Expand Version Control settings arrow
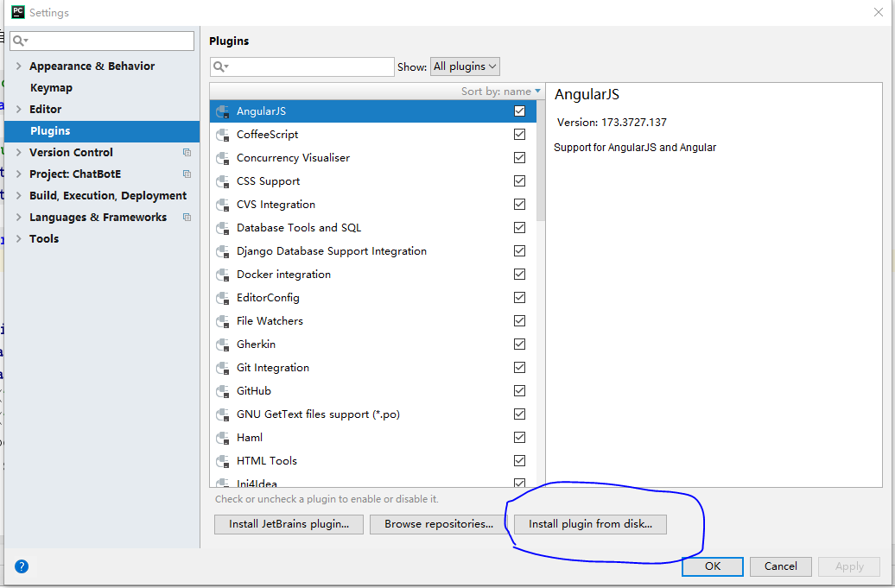The height and width of the screenshot is (588, 895). 19,152
